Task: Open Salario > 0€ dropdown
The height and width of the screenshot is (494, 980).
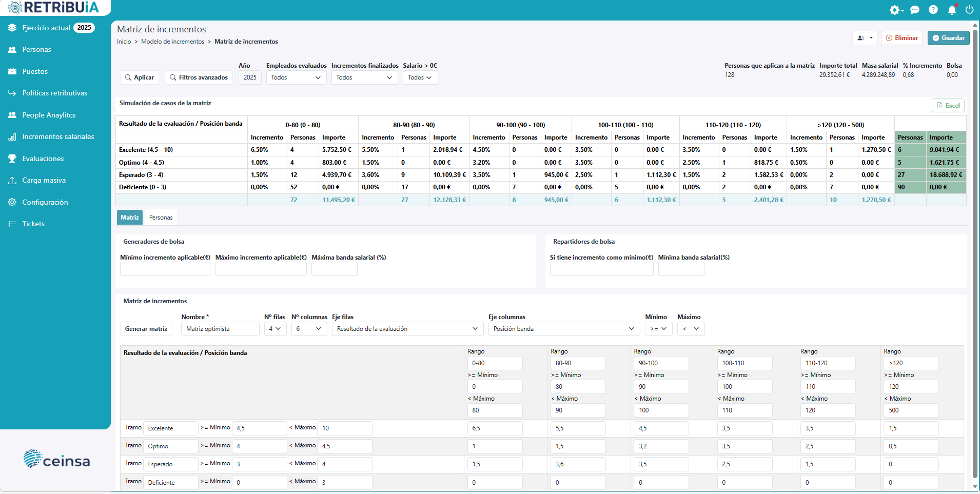Action: pyautogui.click(x=420, y=77)
